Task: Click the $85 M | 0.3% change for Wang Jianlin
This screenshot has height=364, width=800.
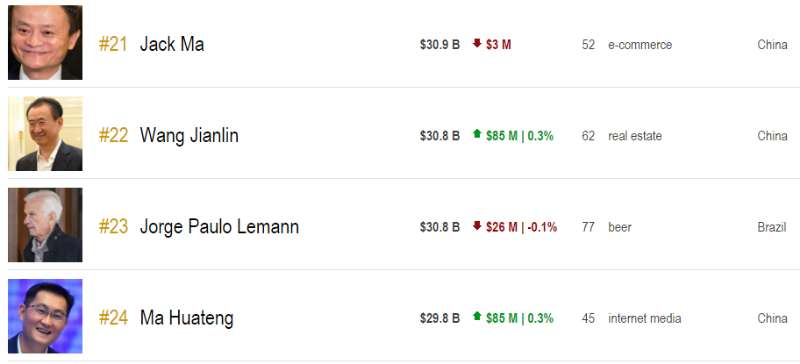Action: click(520, 136)
